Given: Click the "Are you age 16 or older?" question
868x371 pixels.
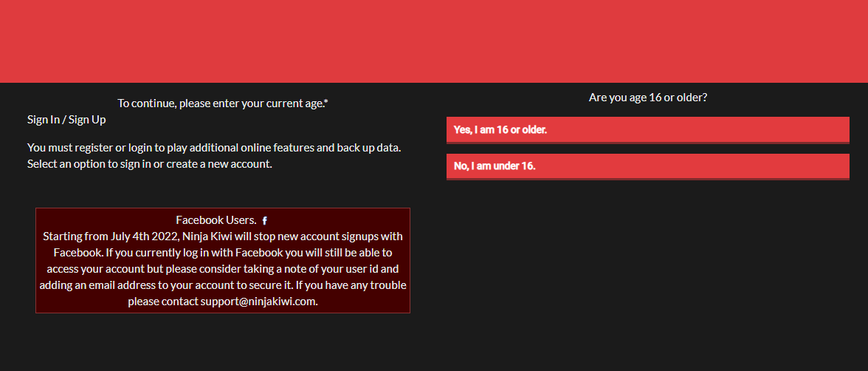Looking at the screenshot, I should [x=647, y=97].
